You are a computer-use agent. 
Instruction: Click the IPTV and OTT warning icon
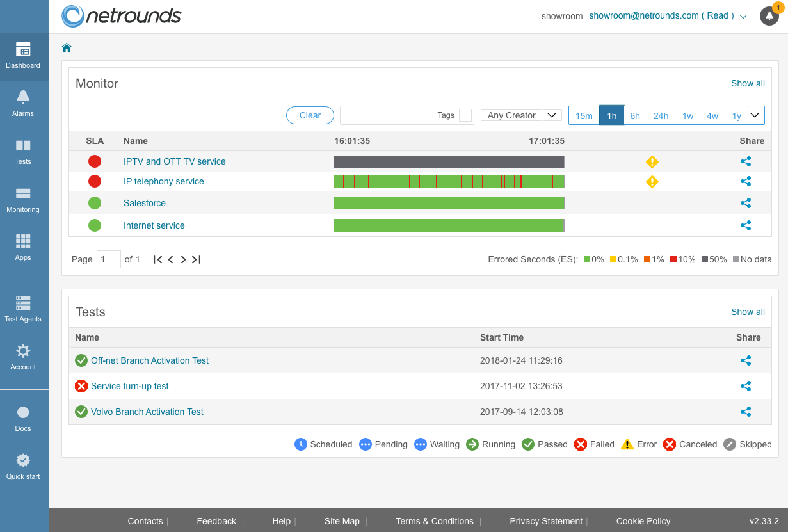click(x=652, y=162)
